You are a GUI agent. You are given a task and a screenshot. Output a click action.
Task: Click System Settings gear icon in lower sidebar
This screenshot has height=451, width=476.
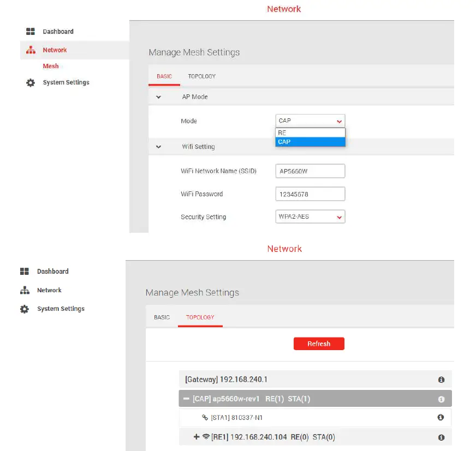pos(24,309)
